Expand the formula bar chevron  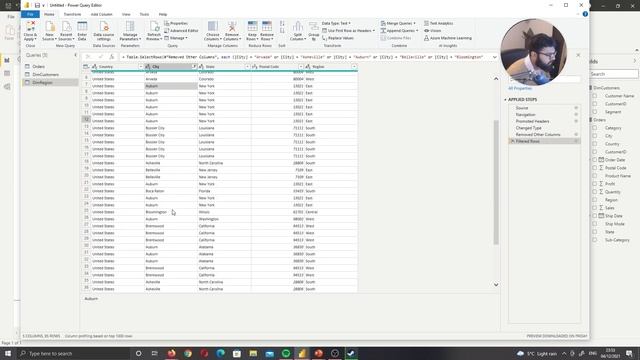coord(494,57)
